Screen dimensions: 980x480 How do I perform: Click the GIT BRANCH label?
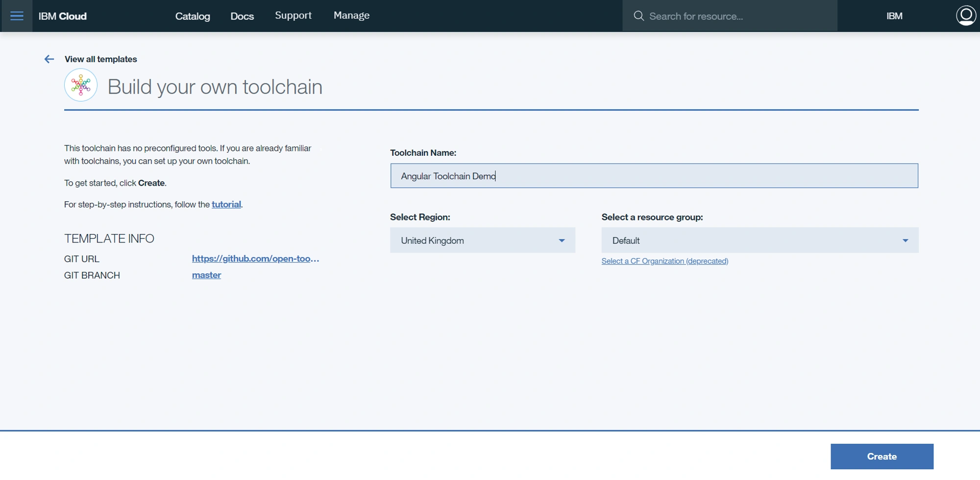click(x=92, y=275)
